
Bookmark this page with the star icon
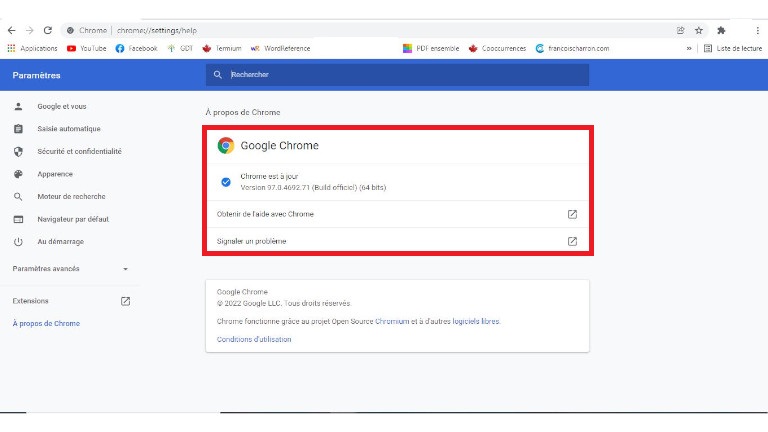(x=699, y=30)
